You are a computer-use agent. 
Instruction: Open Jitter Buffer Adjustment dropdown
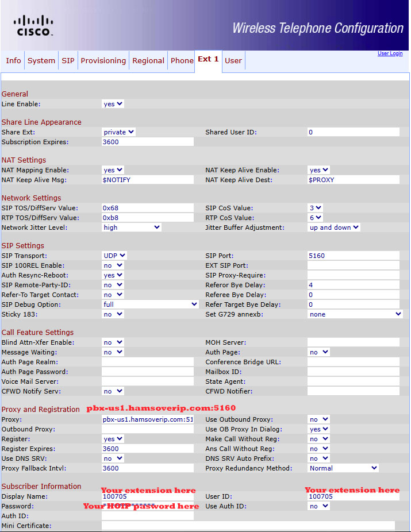[x=334, y=228]
